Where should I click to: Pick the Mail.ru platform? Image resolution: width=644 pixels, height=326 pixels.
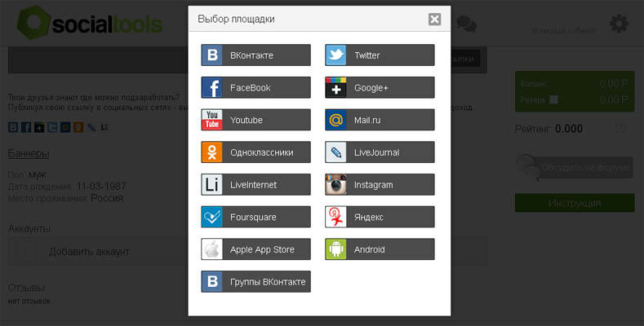point(380,120)
